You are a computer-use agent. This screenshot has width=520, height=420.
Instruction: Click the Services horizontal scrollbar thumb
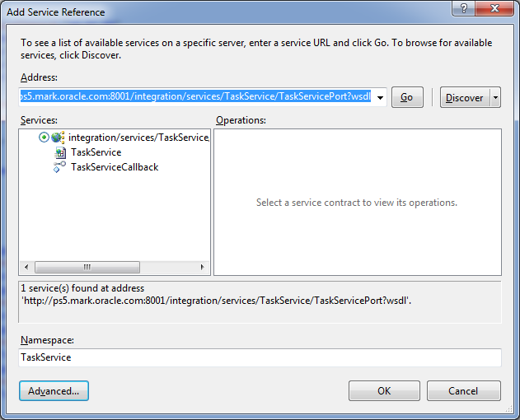click(x=87, y=268)
